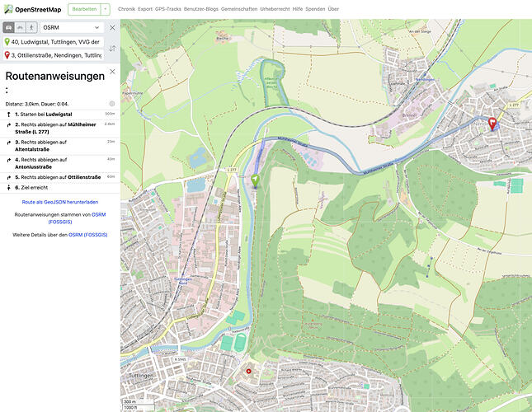Click turn arrow of step 2 Mühlheimer Straße
This screenshot has height=412, width=532.
pyautogui.click(x=9, y=125)
